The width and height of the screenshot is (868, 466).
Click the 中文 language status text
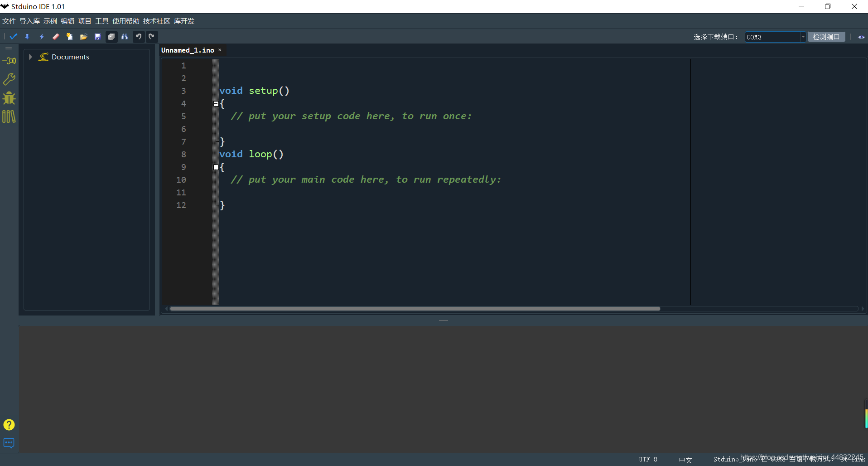[685, 460]
